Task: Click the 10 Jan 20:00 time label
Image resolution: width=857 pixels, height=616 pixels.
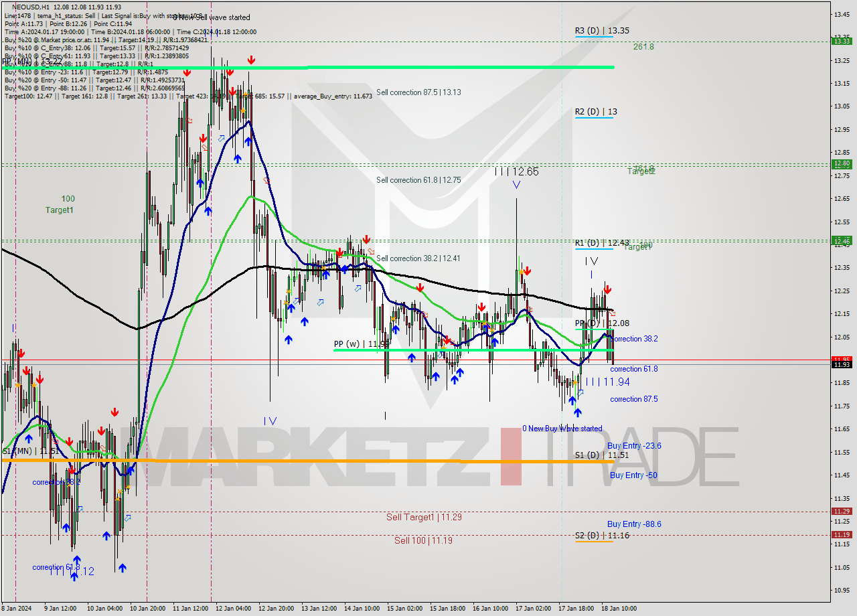Action: pyautogui.click(x=148, y=609)
